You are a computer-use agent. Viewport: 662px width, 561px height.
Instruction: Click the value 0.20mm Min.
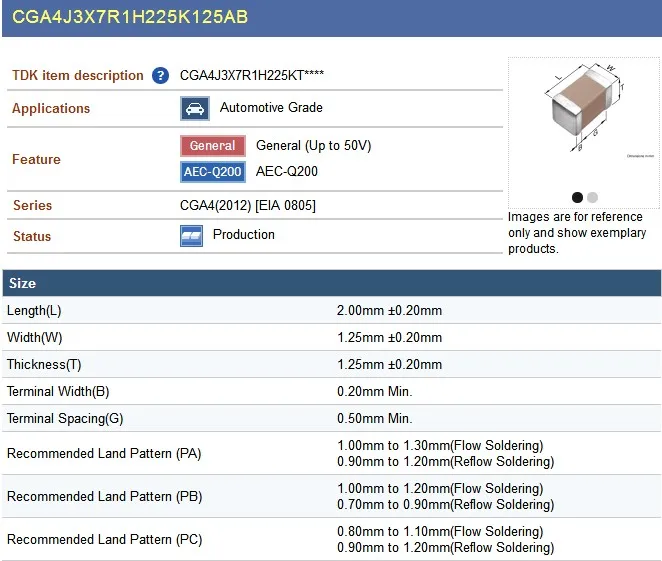pyautogui.click(x=374, y=392)
